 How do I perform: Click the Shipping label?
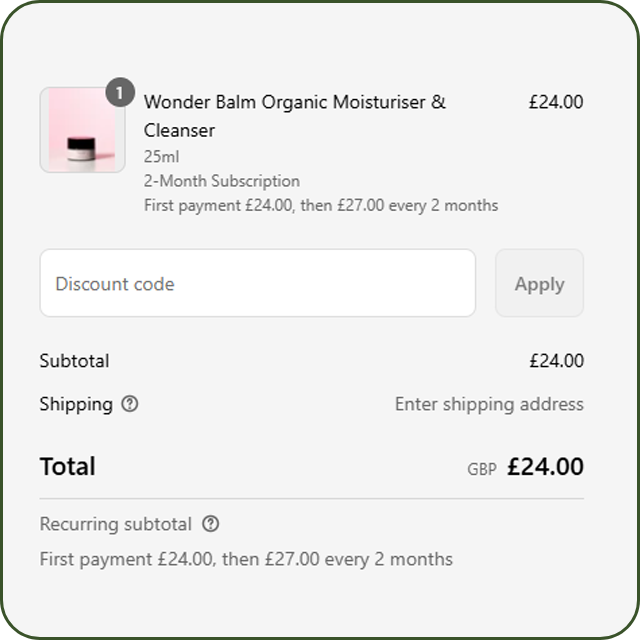[x=76, y=404]
